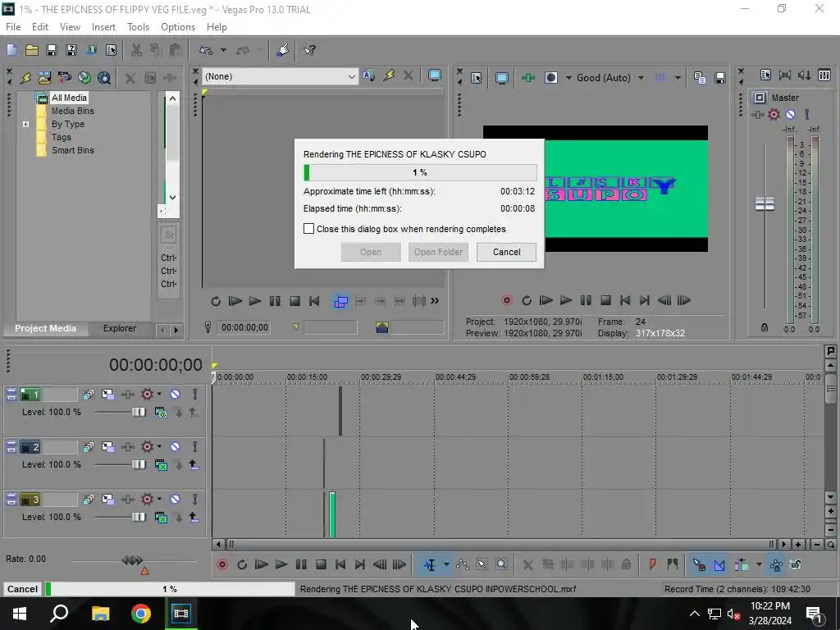Mute video track 1

click(176, 395)
